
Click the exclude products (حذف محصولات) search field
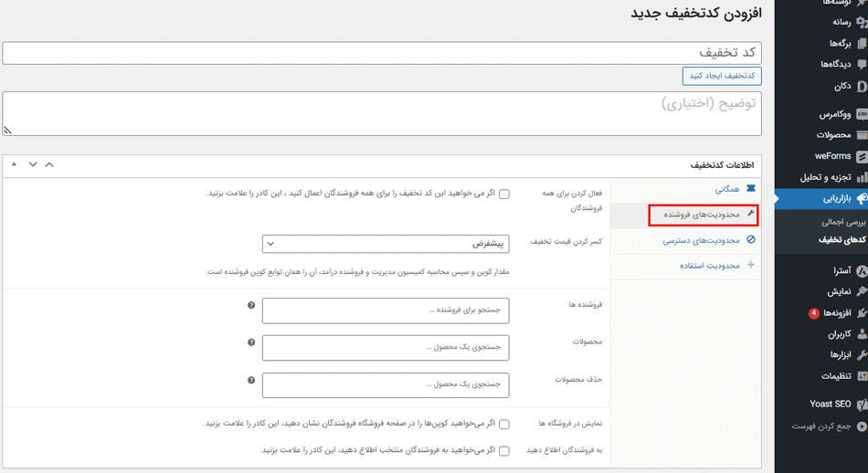[x=386, y=385]
